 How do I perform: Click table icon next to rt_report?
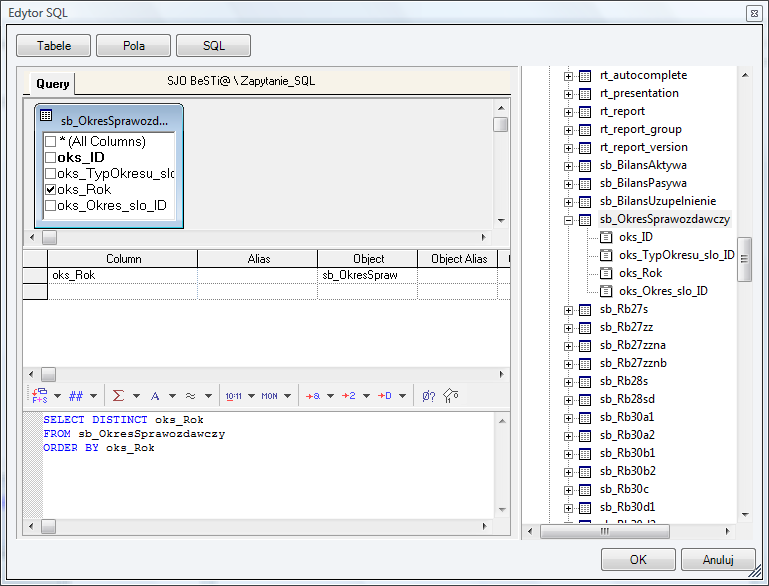[585, 112]
